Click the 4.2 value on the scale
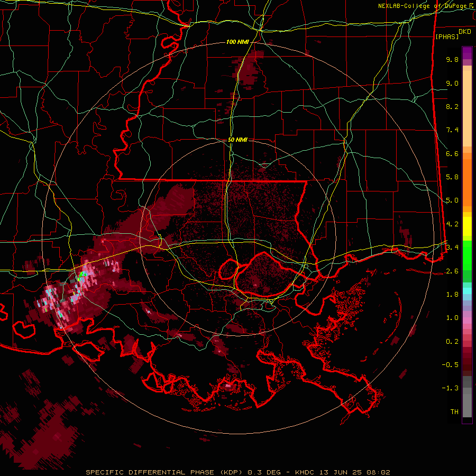This screenshot has height=476, width=476. pyautogui.click(x=452, y=224)
